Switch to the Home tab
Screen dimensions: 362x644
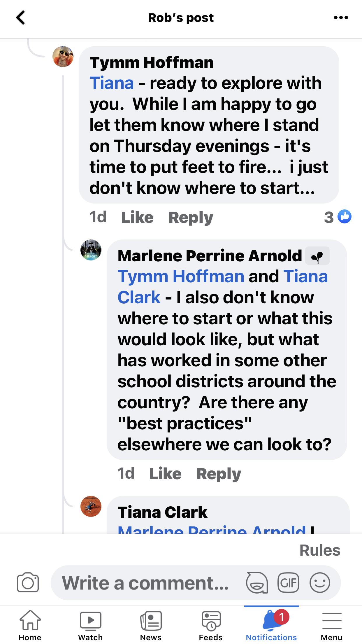click(x=30, y=625)
